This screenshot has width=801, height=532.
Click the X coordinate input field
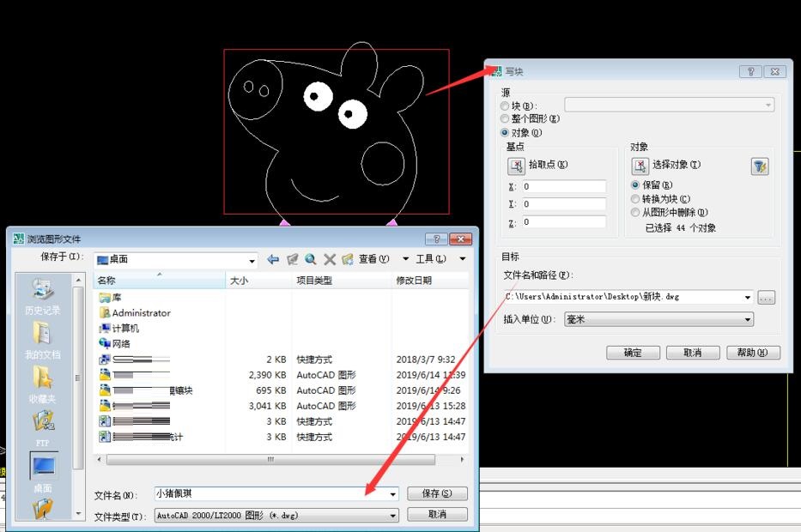pyautogui.click(x=564, y=186)
